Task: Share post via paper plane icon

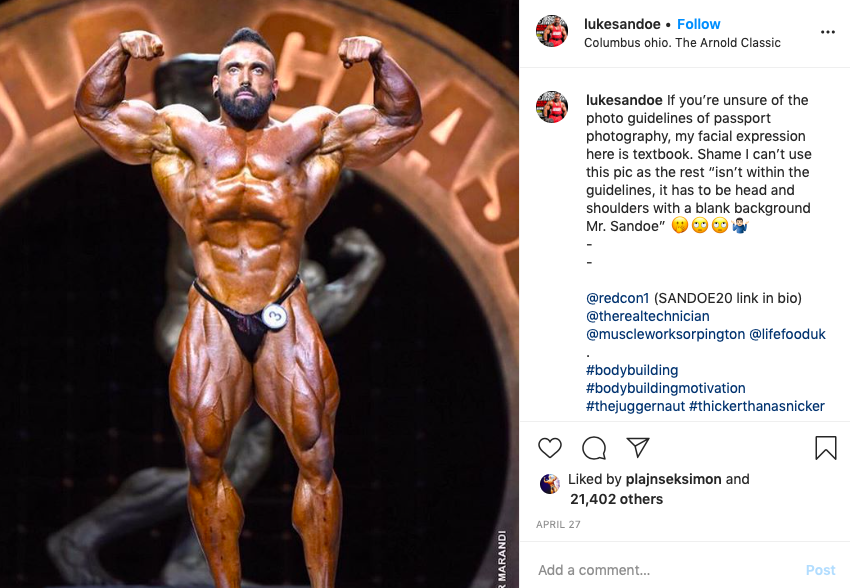Action: tap(638, 448)
